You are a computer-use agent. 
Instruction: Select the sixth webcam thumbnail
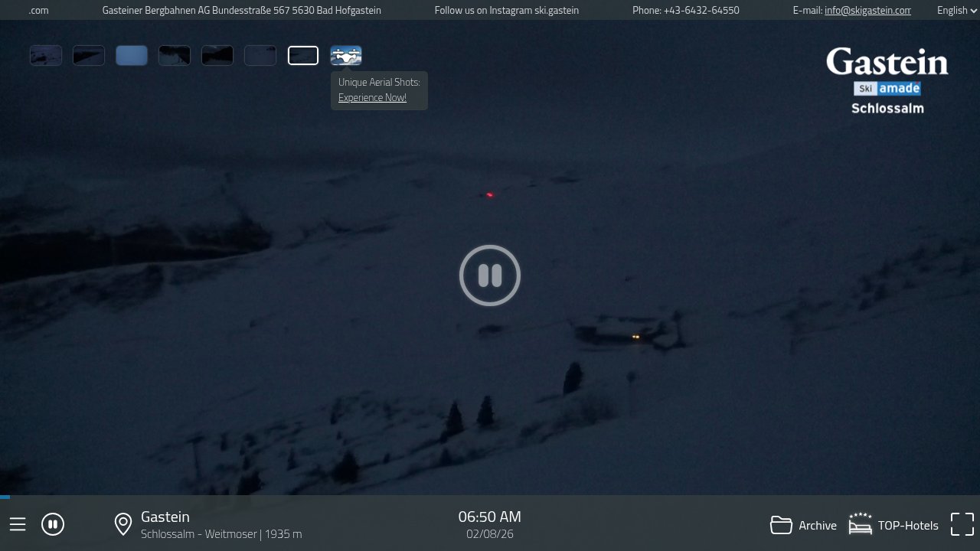260,56
